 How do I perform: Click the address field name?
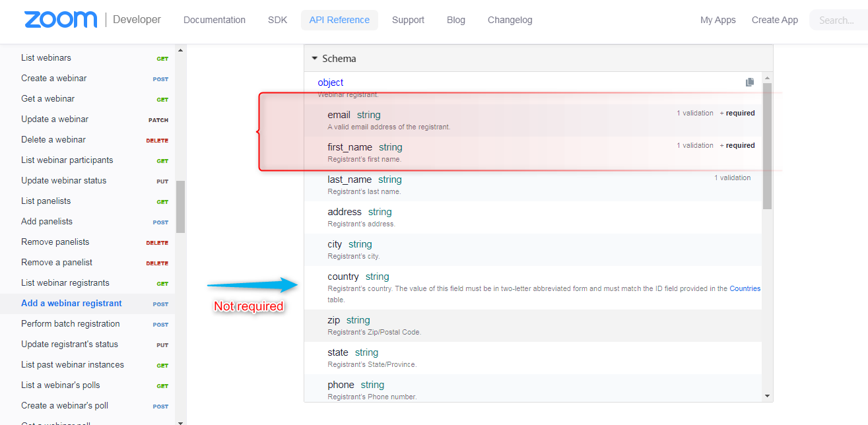pyautogui.click(x=345, y=212)
